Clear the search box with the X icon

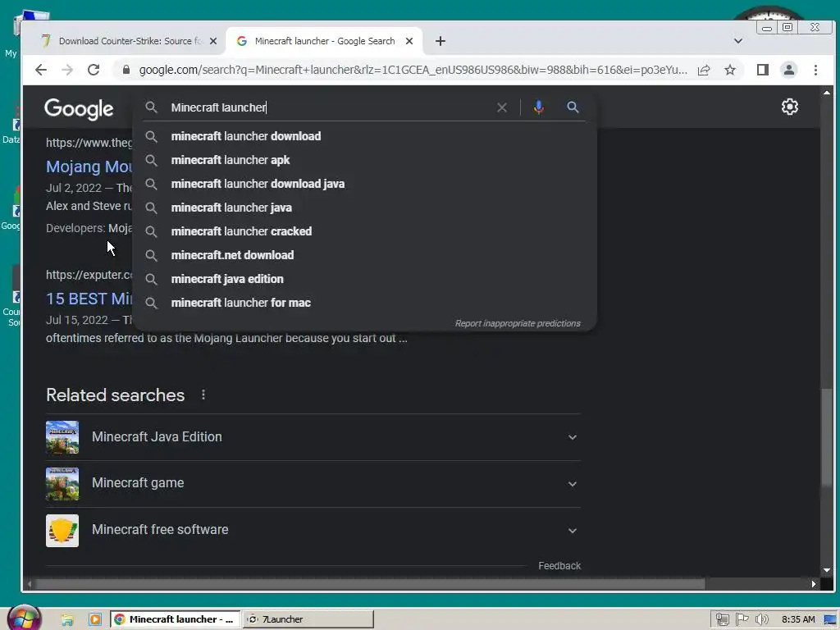[501, 107]
